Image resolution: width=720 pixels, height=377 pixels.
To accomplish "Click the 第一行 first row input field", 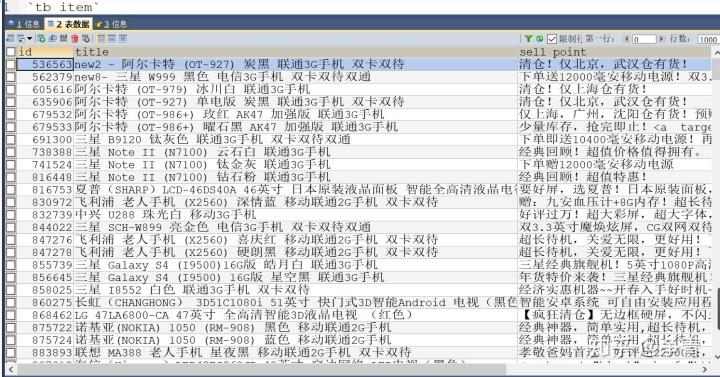I will point(644,39).
